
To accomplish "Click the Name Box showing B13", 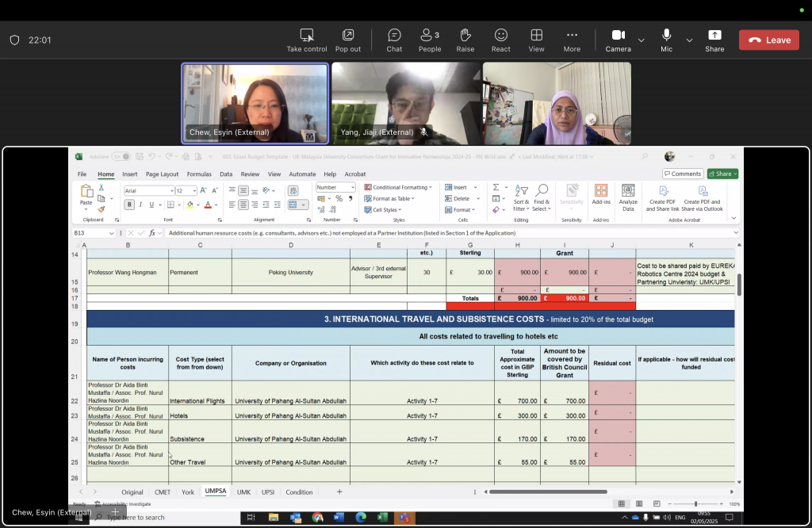I will point(94,233).
